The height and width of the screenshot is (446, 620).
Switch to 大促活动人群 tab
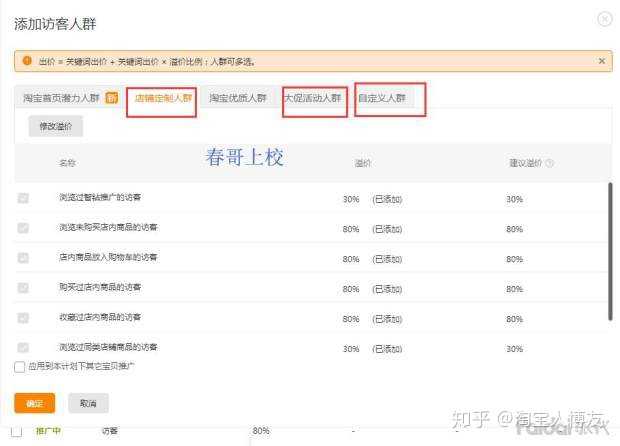pyautogui.click(x=313, y=98)
